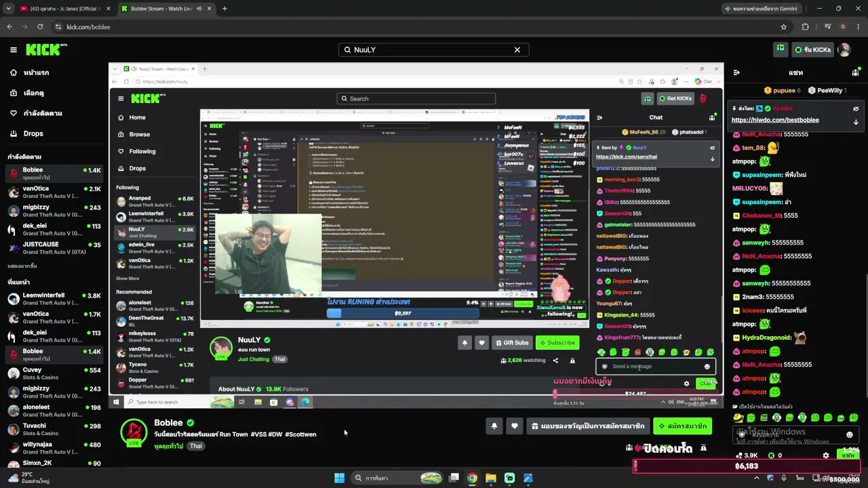
Task: Open Leenwinterfell channel showing 3.8K viewers
Action: 54,299
